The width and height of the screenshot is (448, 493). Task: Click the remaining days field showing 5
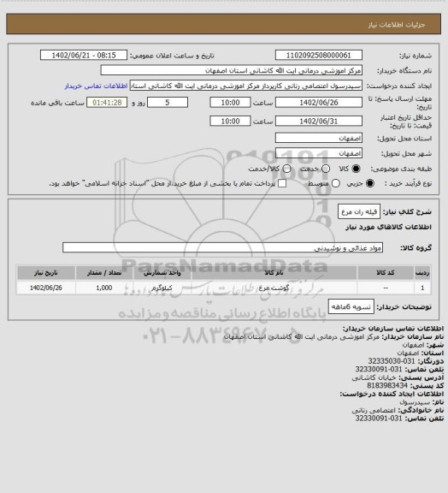pyautogui.click(x=168, y=103)
